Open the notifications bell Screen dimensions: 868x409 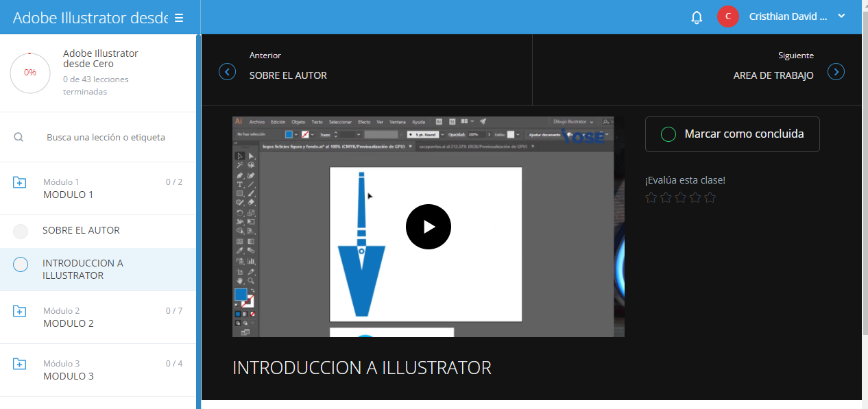pos(697,17)
